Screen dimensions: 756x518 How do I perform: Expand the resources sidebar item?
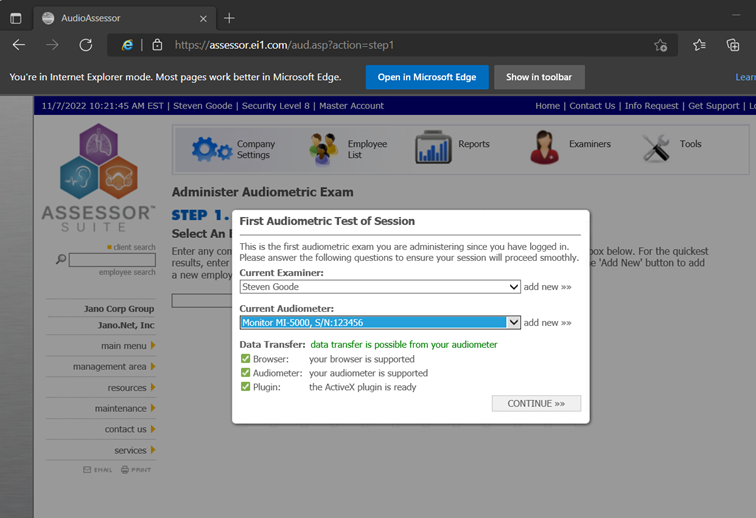[x=131, y=388]
